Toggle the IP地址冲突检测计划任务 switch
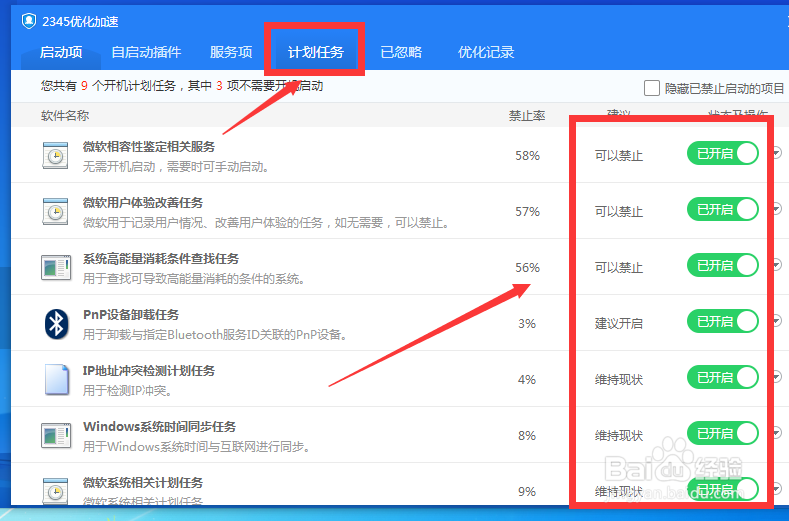The height and width of the screenshot is (521, 789). point(723,377)
